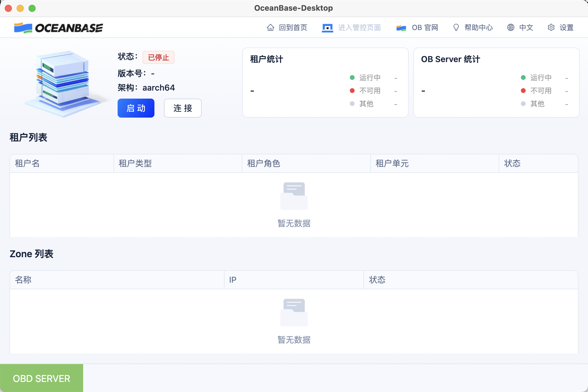Switch language via the 中文 dropdown
This screenshot has height=392, width=588.
coord(526,28)
